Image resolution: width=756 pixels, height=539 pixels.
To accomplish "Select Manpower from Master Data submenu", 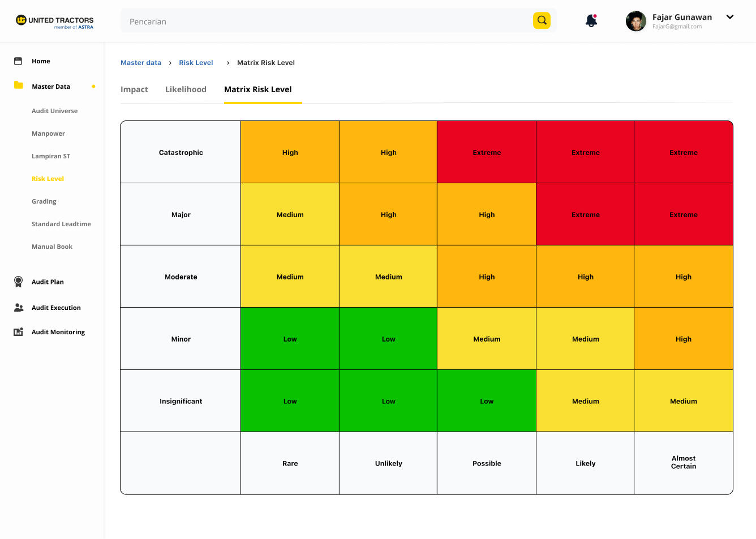I will [x=48, y=133].
